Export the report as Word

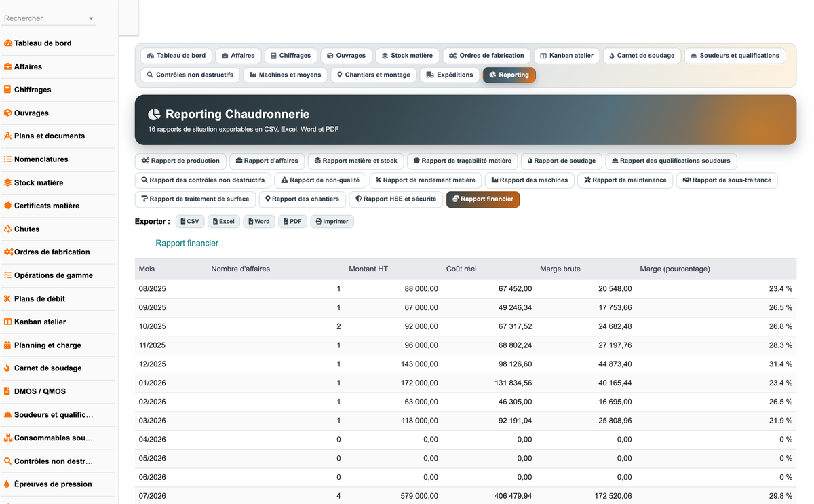(258, 222)
